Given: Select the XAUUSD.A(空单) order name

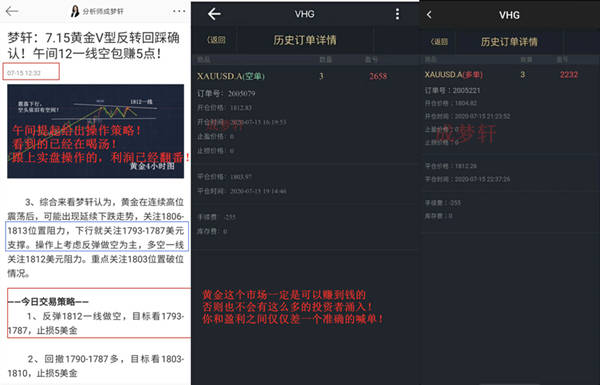Looking at the screenshot, I should pos(231,76).
